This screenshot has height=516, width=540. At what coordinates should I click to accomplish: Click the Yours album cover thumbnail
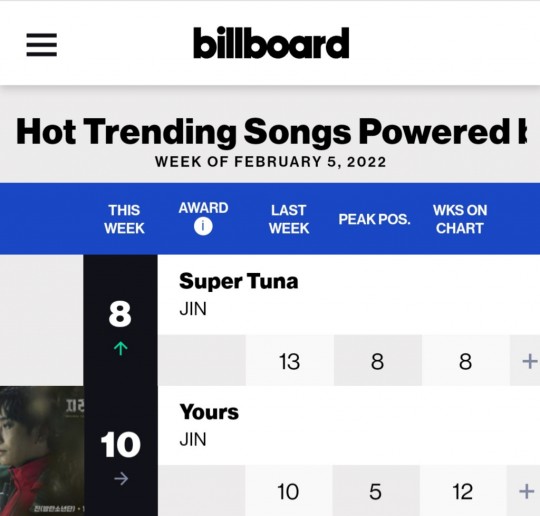click(42, 451)
